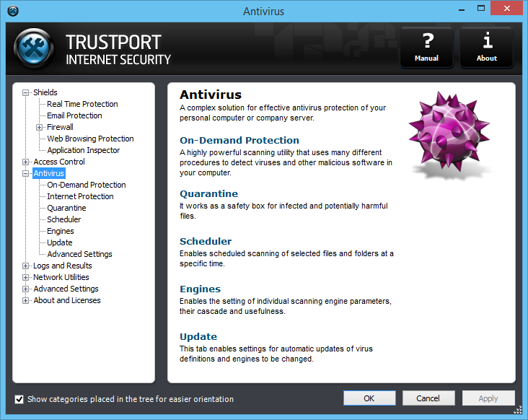The height and width of the screenshot is (420, 528).
Task: Maximize the Antivirus window
Action: coord(481,9)
